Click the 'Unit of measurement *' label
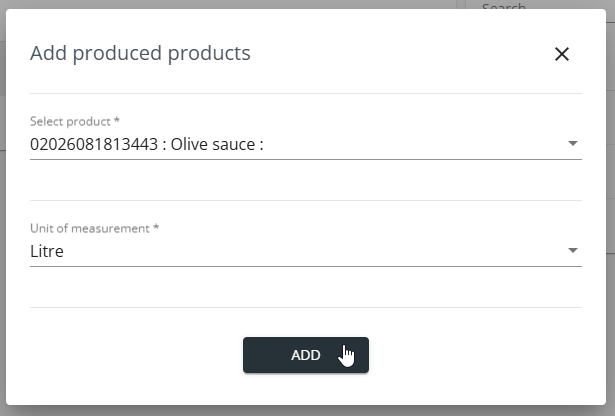Screen dimensions: 615x416 (94, 228)
